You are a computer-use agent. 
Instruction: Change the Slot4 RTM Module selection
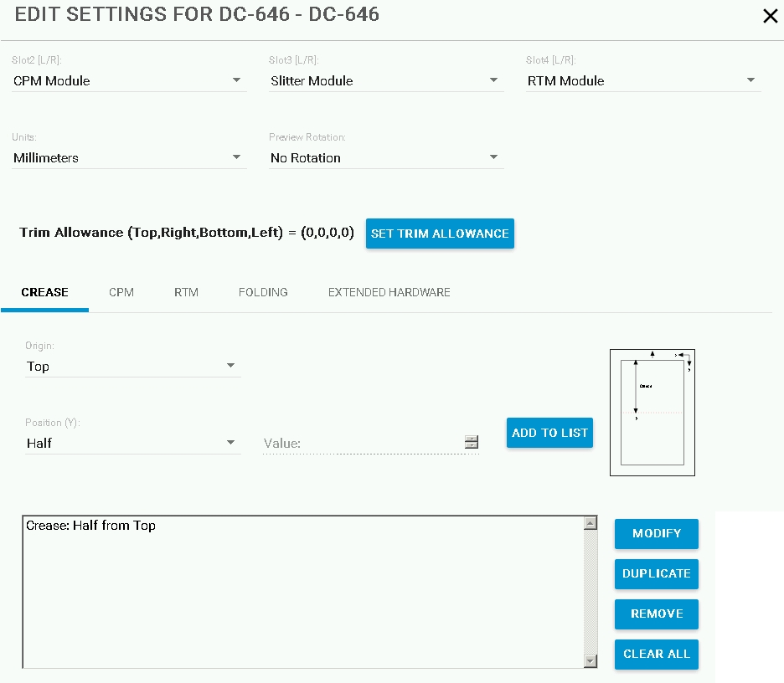tap(751, 80)
